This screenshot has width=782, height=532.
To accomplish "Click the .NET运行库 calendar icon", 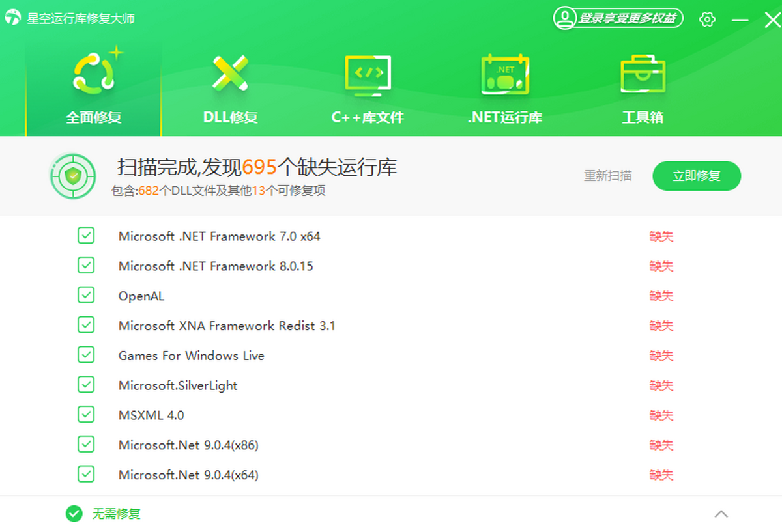I will coord(504,74).
